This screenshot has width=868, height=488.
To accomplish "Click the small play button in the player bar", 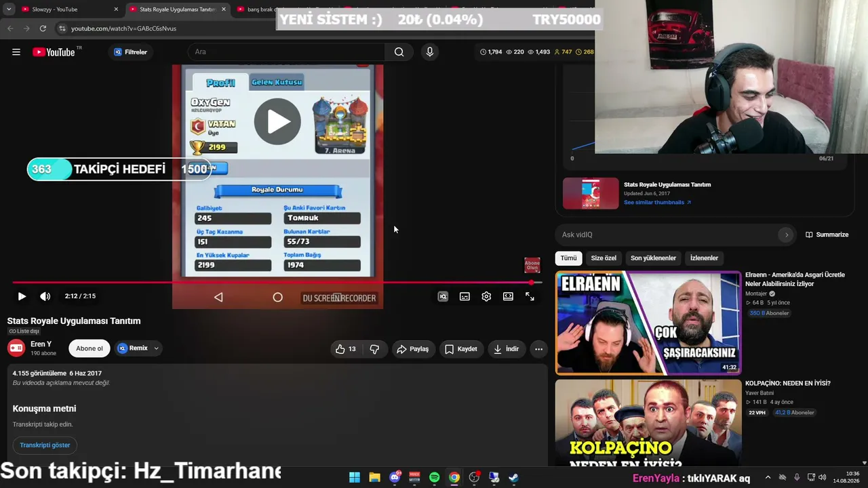I will point(22,296).
